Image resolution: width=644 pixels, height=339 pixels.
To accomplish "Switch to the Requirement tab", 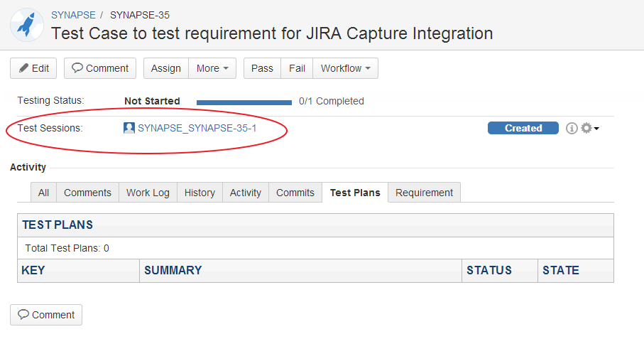I will coord(425,193).
